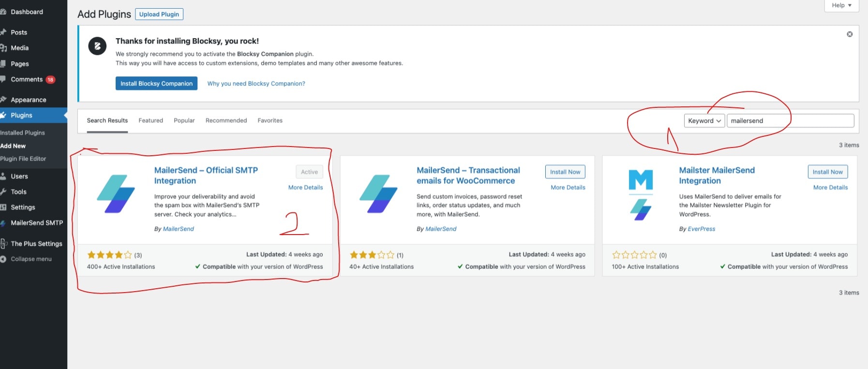Screen dimensions: 868x369
Task: Collapse the admin sidebar menu
Action: tap(31, 259)
